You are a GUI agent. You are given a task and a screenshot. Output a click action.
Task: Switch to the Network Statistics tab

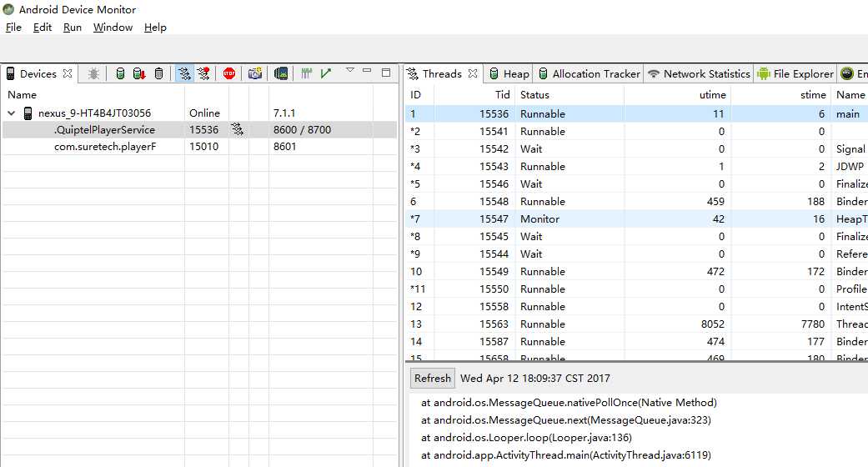699,73
